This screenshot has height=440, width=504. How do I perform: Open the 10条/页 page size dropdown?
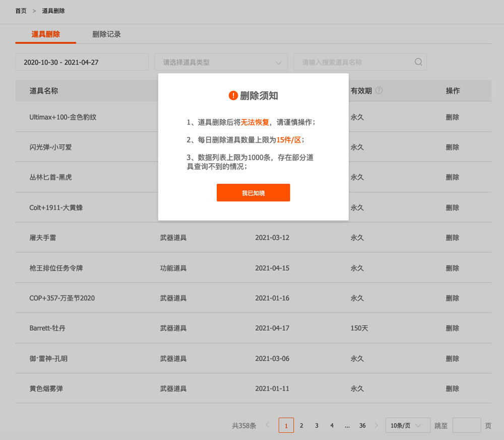[408, 425]
